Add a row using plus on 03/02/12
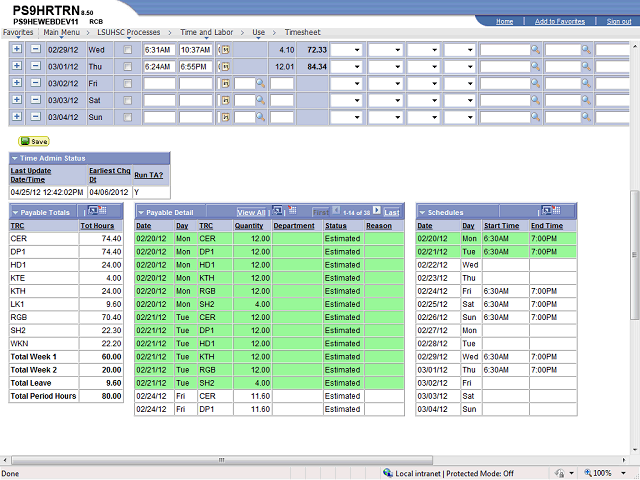This screenshot has width=640, height=480. pyautogui.click(x=17, y=83)
